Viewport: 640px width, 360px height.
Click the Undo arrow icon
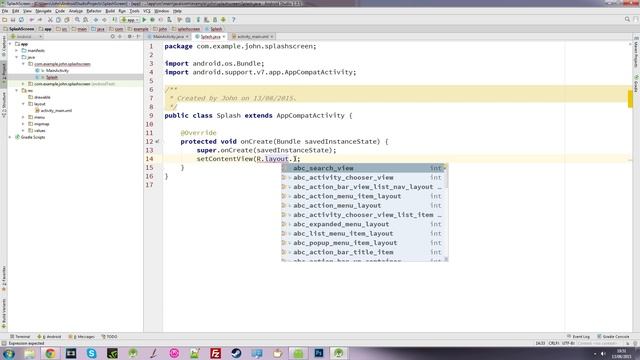tap(31, 20)
